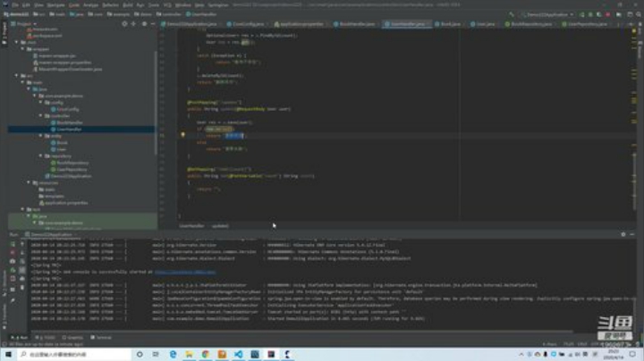
Task: Click the Windows taskbar search box
Action: pos(74,354)
